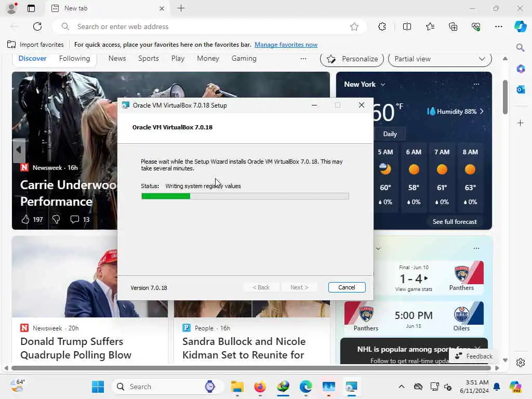This screenshot has width=532, height=399.
Task: Expand the New York location dropdown
Action: (383, 85)
